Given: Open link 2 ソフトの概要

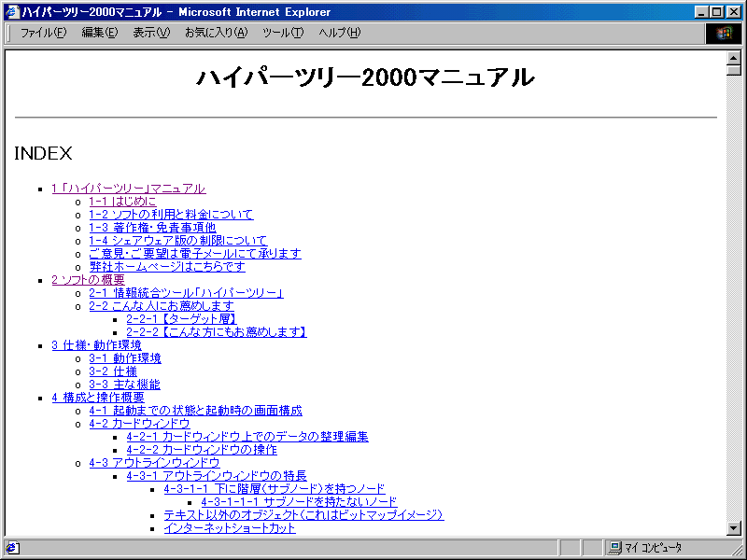Looking at the screenshot, I should click(88, 280).
